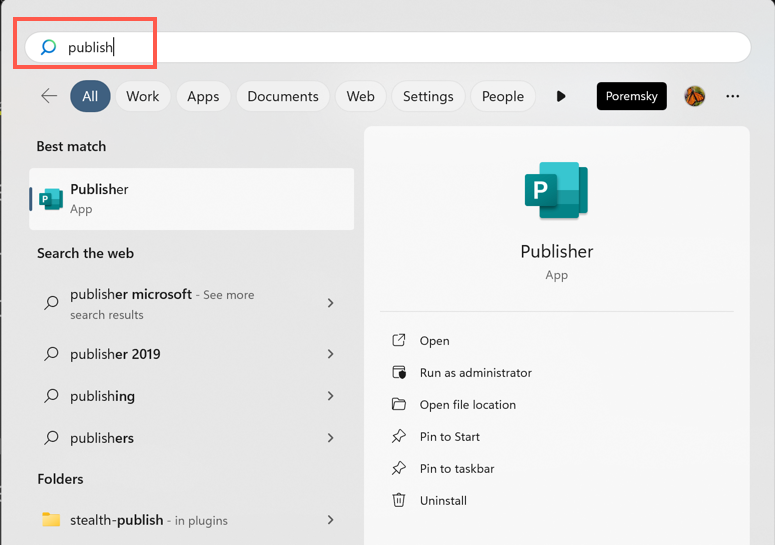Screen dimensions: 775x545
Task: Click search icon beside publisher microsoft
Action: tap(51, 302)
